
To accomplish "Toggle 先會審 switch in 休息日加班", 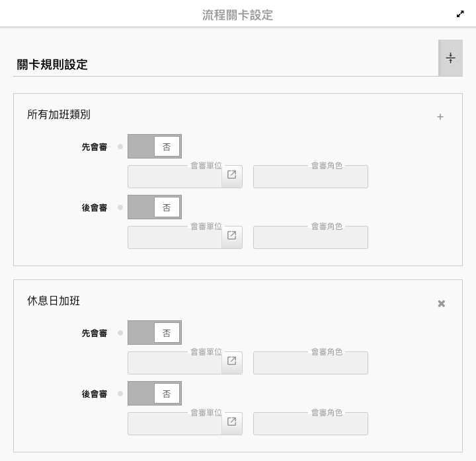I will [154, 333].
